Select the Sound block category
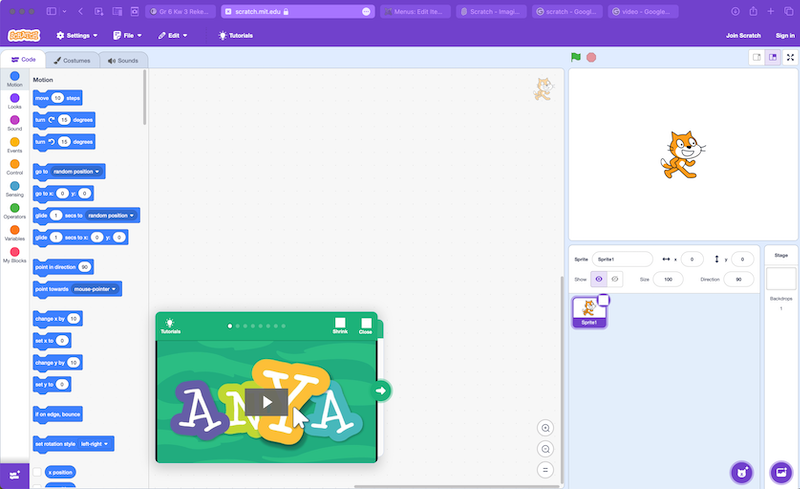This screenshot has height=489, width=800. pos(14,123)
